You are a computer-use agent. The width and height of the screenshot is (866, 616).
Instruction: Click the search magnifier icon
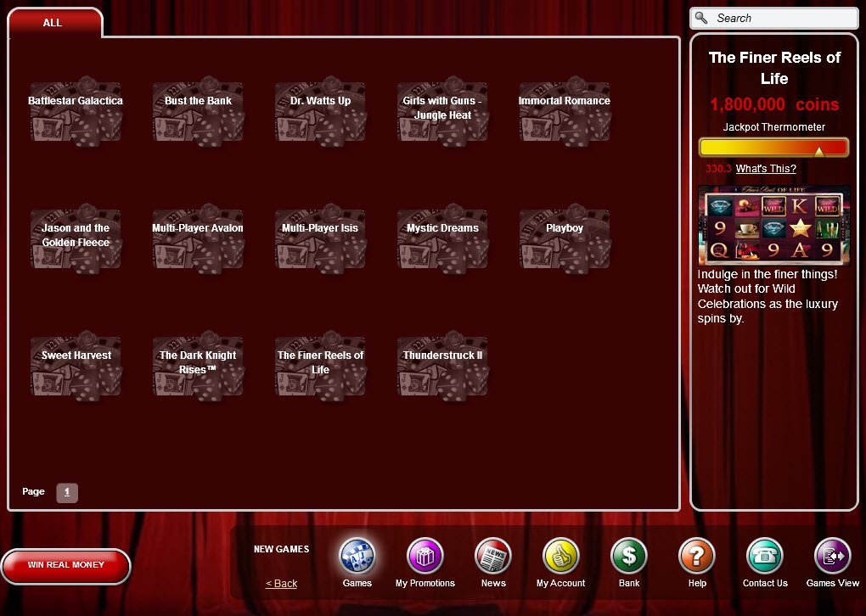tap(701, 18)
